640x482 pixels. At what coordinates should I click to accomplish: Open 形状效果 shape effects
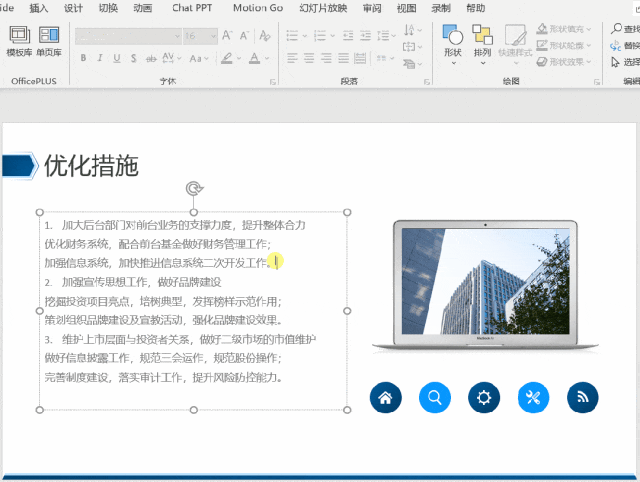[x=563, y=62]
